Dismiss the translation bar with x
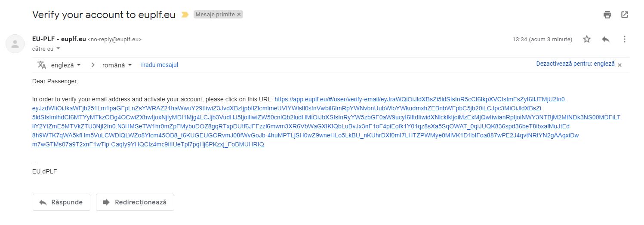Viewport: 644px width, 225px height. coord(620,65)
